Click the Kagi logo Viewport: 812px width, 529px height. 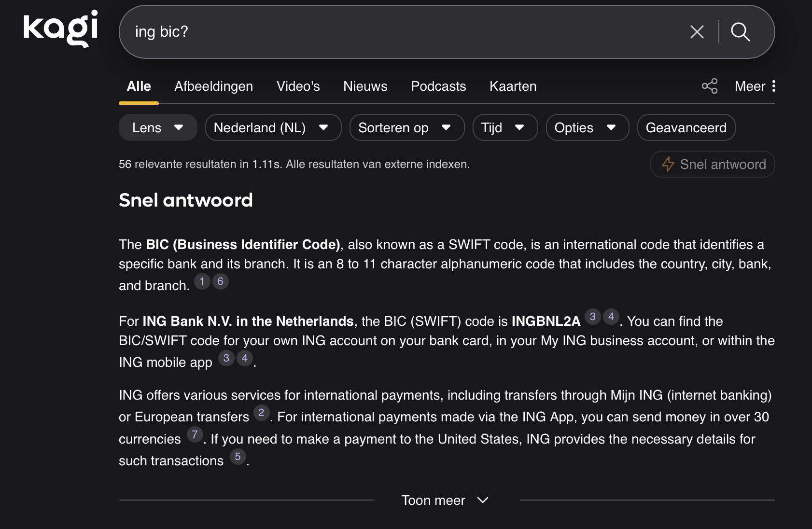pyautogui.click(x=60, y=28)
